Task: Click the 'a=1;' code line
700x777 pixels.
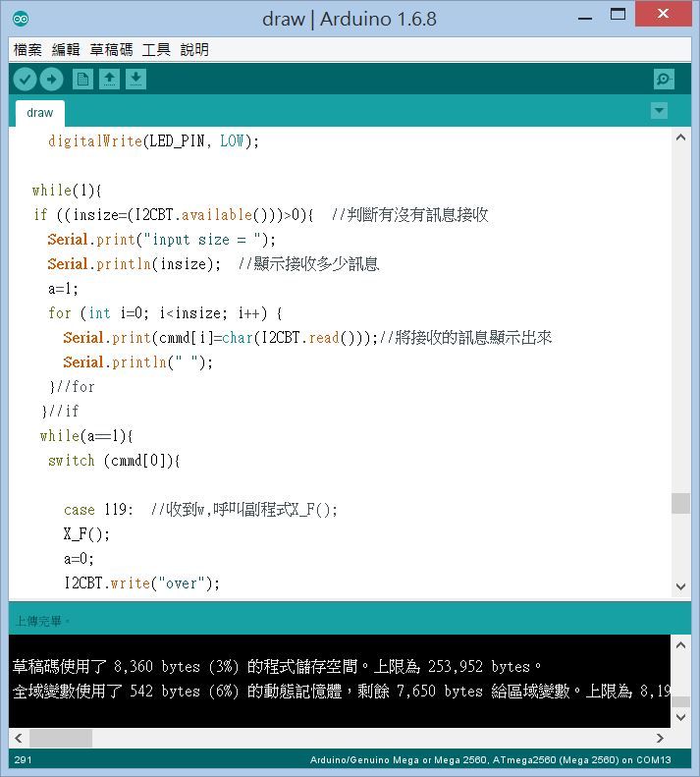Action: (x=63, y=289)
